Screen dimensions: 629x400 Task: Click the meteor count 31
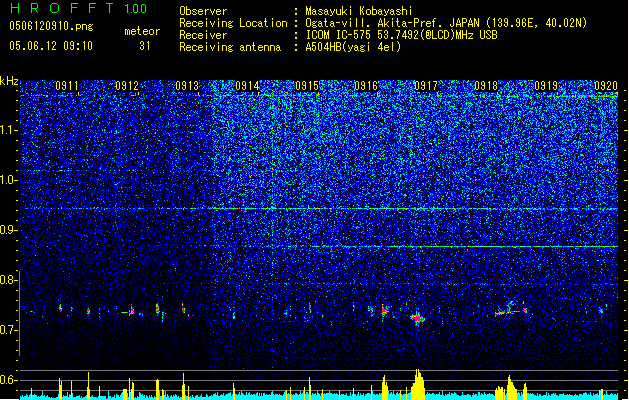(x=145, y=46)
